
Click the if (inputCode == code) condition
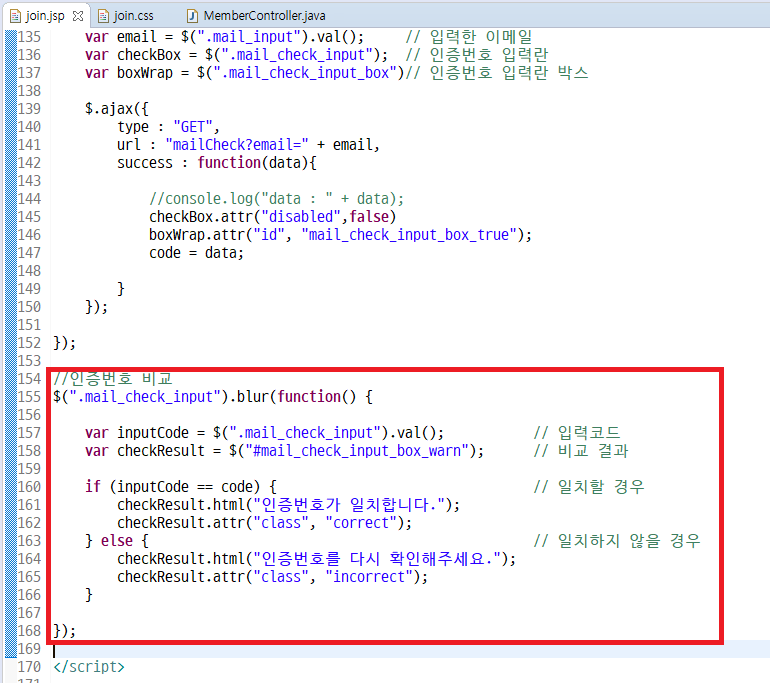(181, 487)
